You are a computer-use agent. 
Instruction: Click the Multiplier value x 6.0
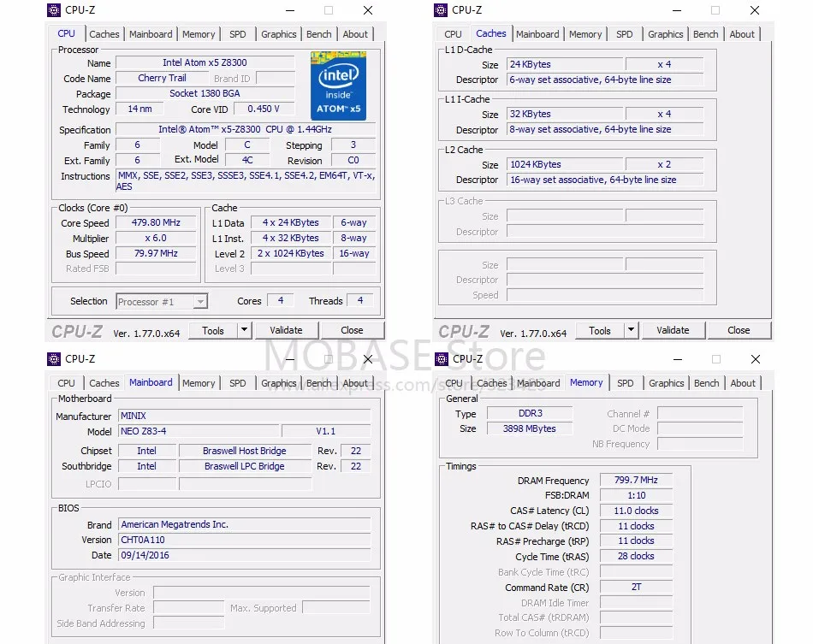(156, 239)
